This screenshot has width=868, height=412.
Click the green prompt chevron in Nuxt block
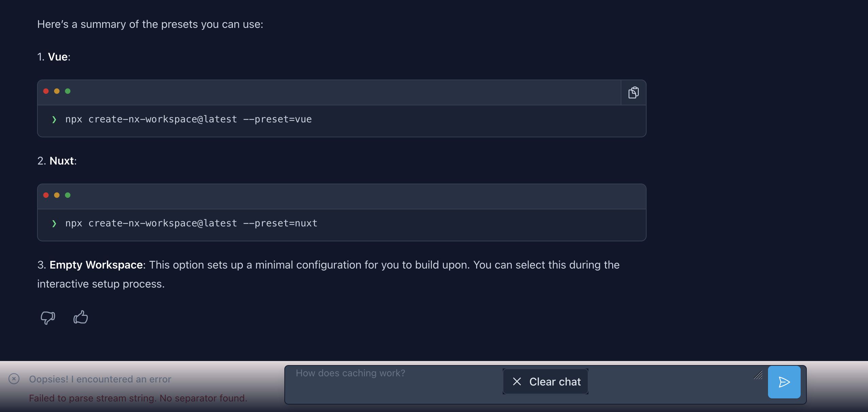pos(54,224)
